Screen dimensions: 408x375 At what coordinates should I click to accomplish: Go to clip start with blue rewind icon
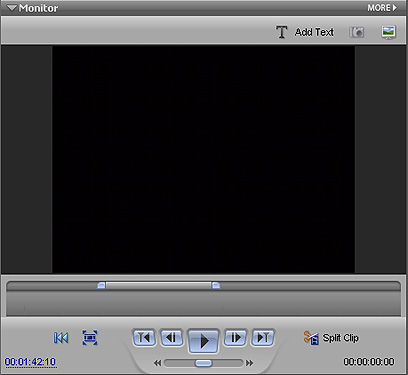point(61,338)
